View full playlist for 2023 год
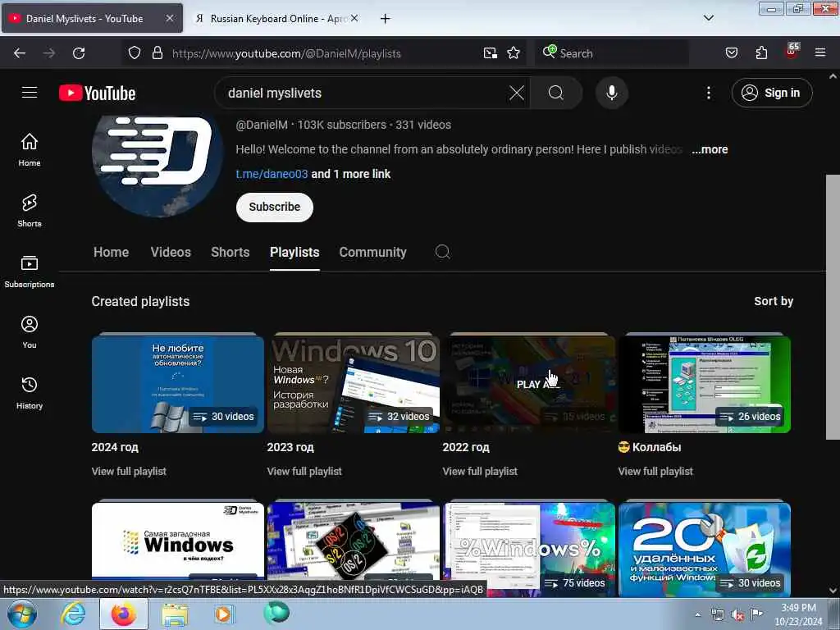840x630 pixels. 304,472
